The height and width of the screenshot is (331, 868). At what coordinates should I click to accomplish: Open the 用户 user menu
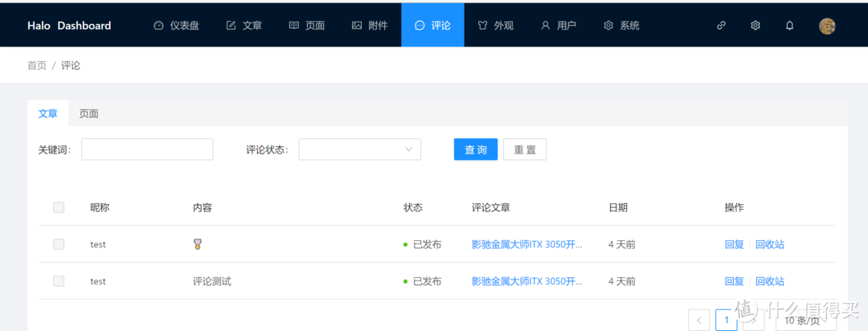(x=559, y=26)
